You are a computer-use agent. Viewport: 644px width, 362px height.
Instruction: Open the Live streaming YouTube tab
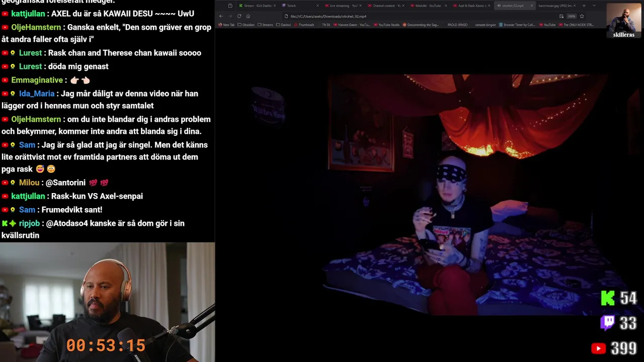pyautogui.click(x=343, y=6)
